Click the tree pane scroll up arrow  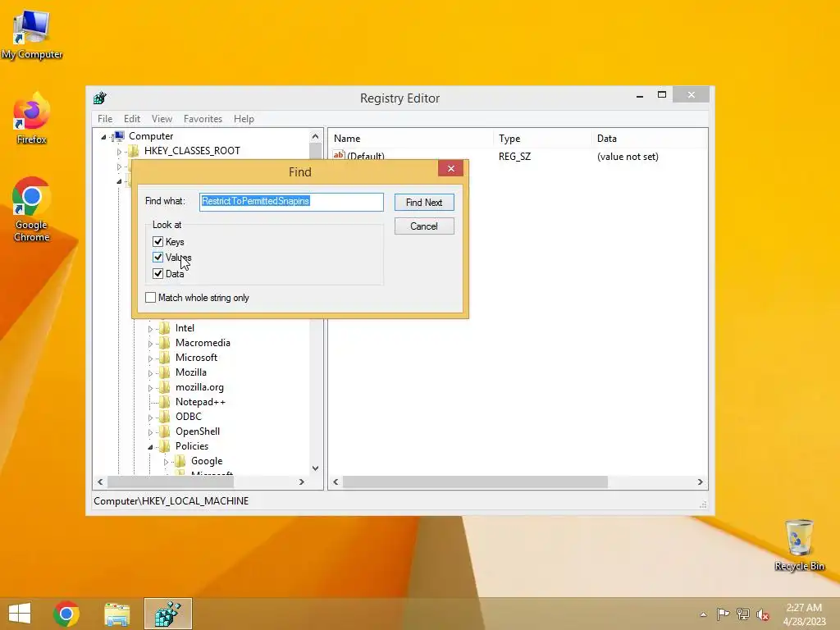coord(316,136)
